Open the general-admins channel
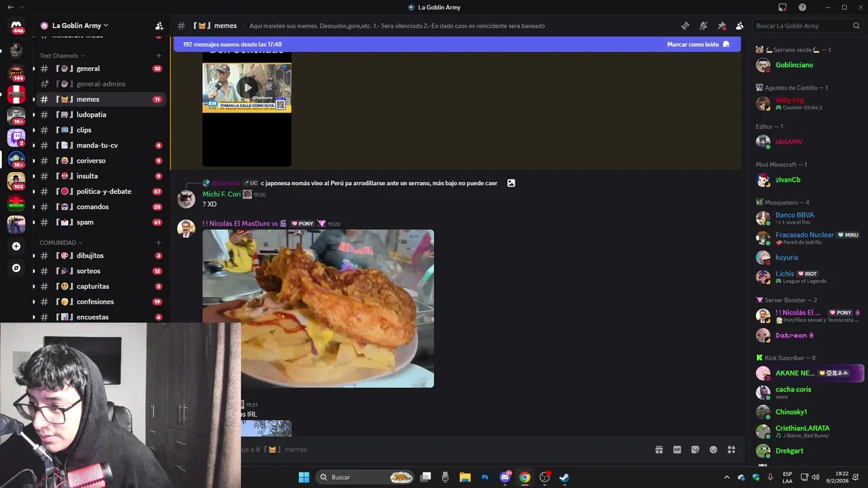The image size is (868, 488). coord(100,84)
